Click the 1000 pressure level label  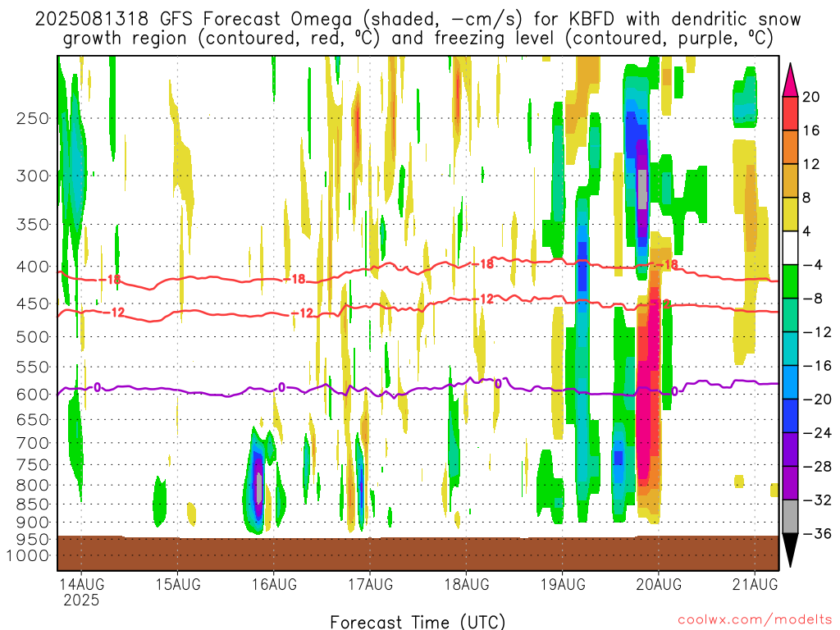pos(28,556)
